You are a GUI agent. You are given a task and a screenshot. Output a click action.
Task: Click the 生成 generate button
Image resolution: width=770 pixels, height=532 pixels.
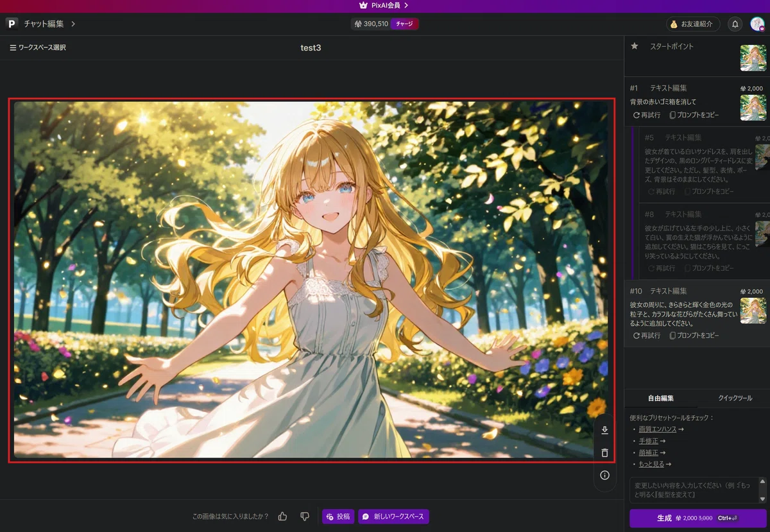[x=698, y=518]
